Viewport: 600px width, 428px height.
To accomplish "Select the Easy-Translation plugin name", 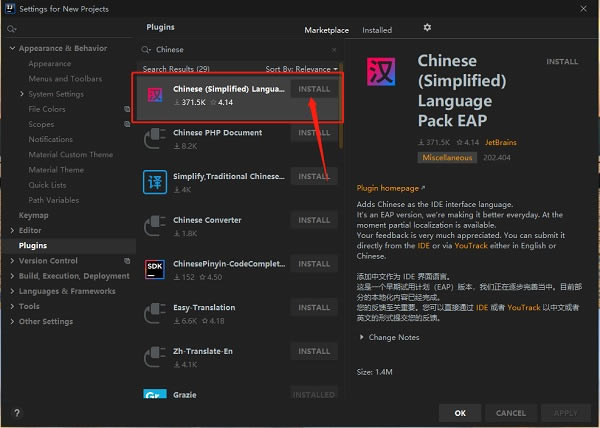I will tap(204, 308).
